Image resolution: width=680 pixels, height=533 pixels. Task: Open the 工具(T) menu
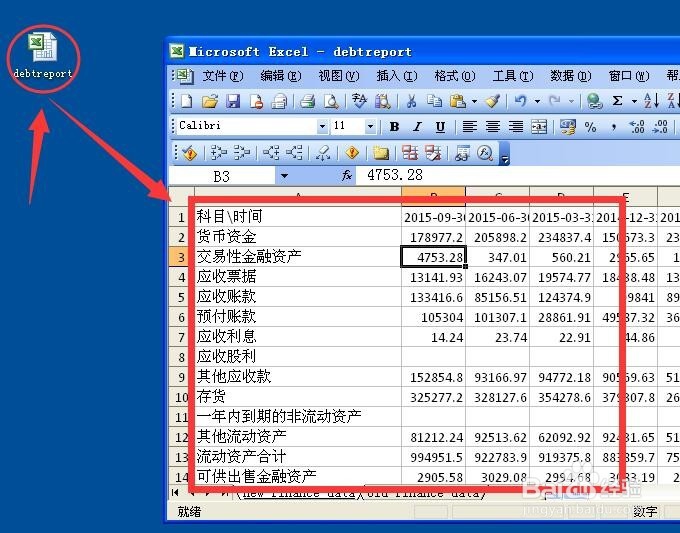point(513,76)
